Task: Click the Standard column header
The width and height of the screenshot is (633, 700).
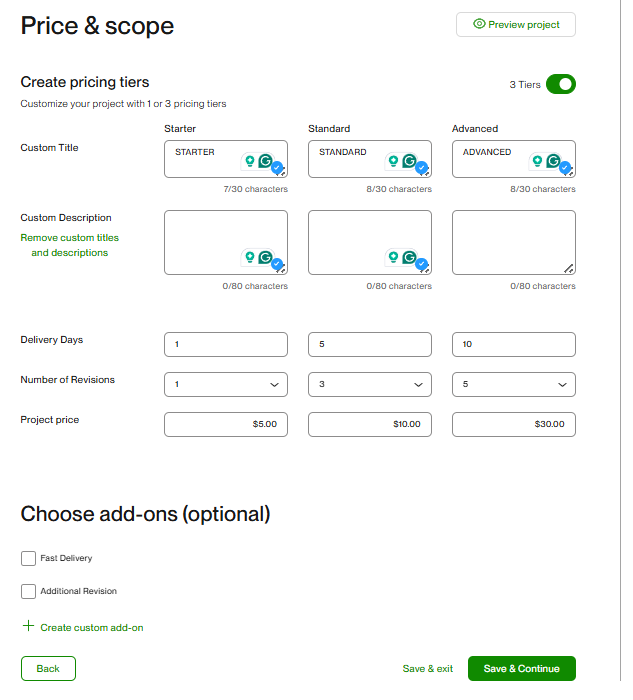Action: (329, 129)
